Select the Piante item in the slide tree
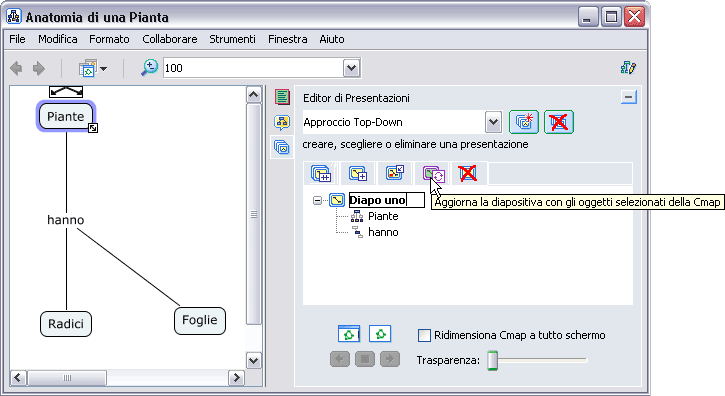This screenshot has width=725, height=396. click(x=383, y=216)
